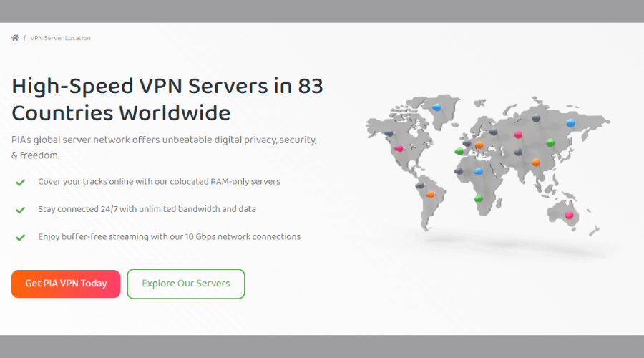This screenshot has width=644, height=358.
Task: Click the Stay connected 24/7 feature text
Action: (147, 209)
